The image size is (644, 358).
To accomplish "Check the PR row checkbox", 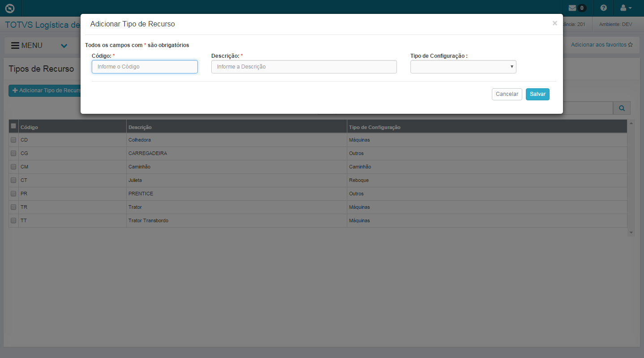I will click(13, 194).
